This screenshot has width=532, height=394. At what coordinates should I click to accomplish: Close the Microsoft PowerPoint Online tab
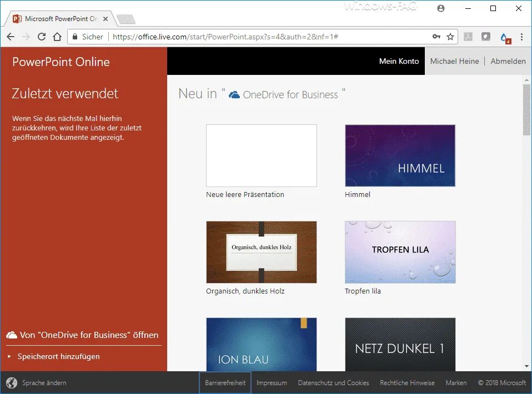click(x=106, y=19)
